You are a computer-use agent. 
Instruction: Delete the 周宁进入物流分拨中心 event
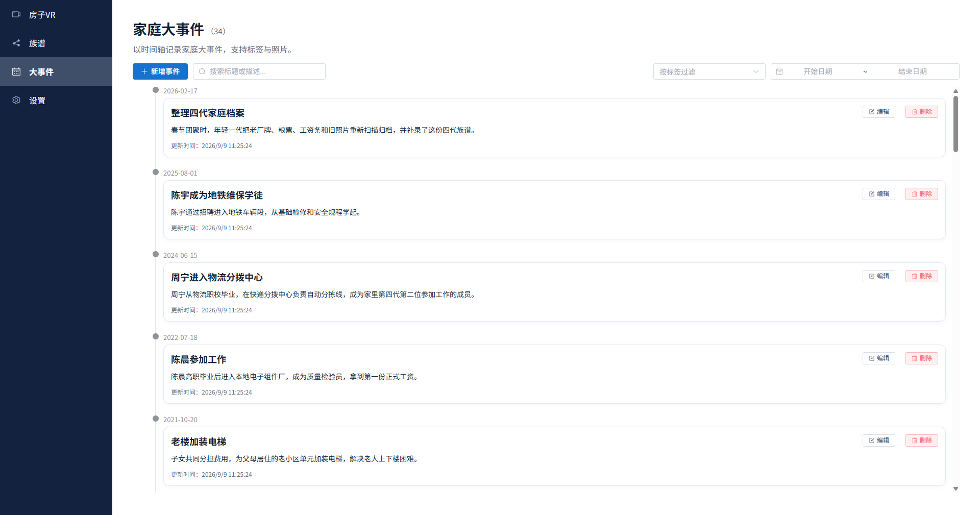921,276
